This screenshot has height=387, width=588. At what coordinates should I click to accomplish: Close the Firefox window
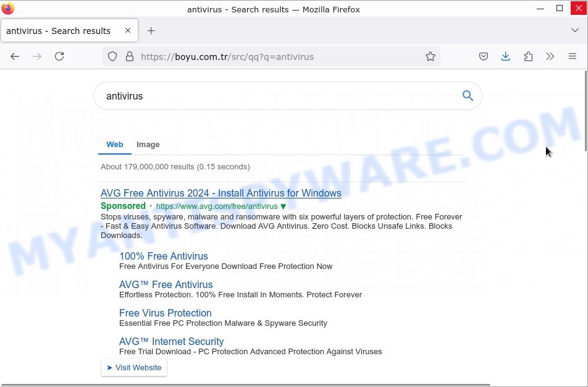click(578, 8)
